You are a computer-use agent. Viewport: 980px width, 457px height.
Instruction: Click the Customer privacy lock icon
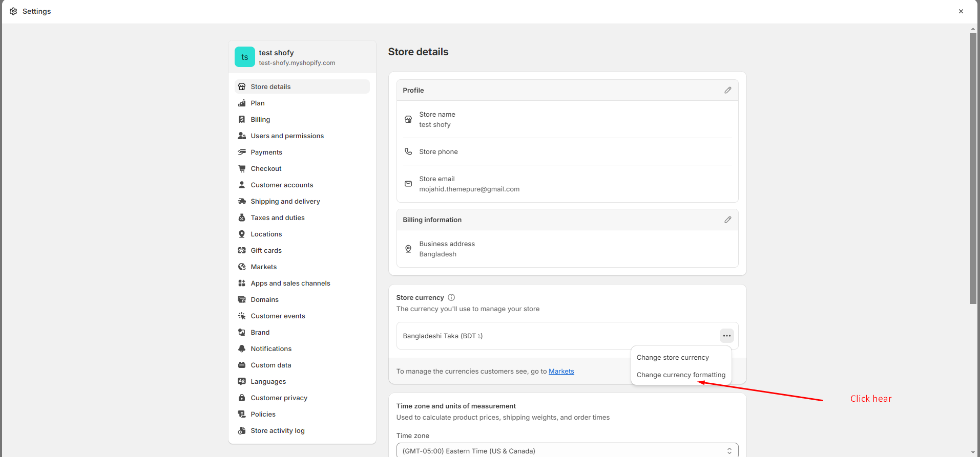(x=242, y=398)
